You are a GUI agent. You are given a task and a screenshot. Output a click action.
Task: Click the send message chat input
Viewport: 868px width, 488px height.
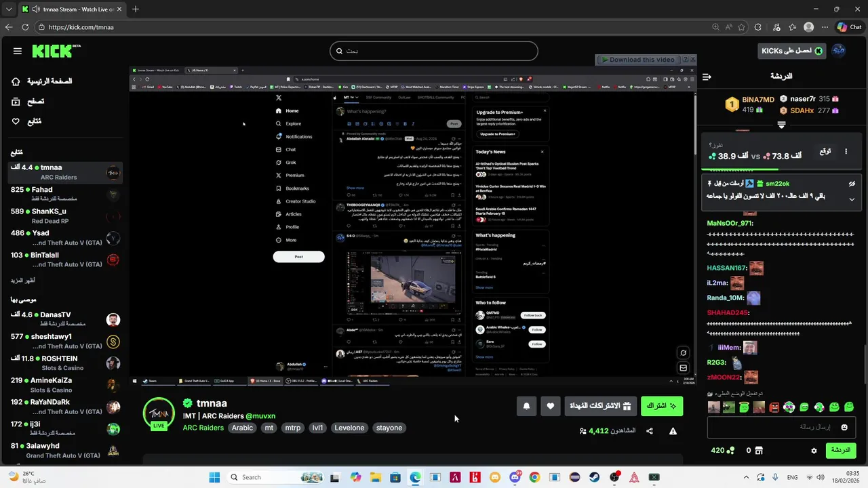pos(781,427)
